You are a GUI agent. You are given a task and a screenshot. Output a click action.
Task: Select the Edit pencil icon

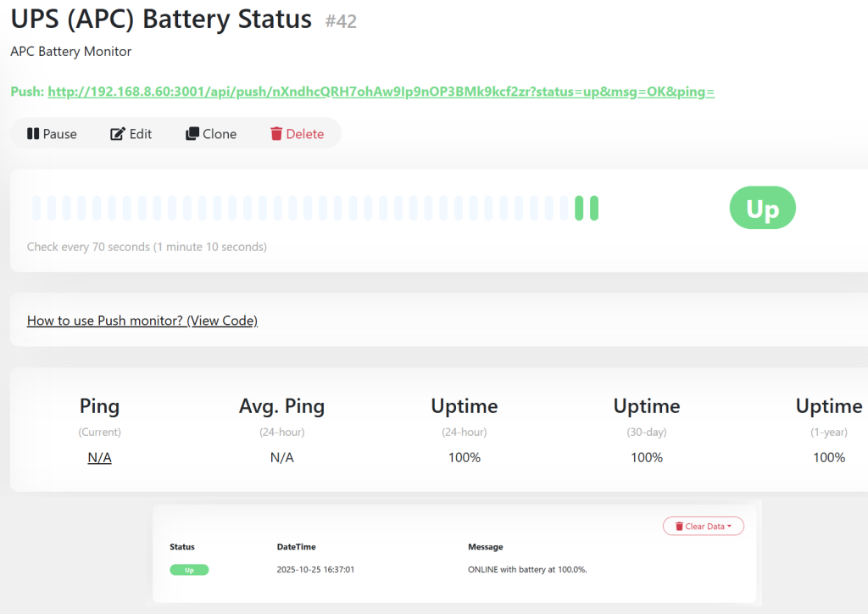click(x=116, y=133)
